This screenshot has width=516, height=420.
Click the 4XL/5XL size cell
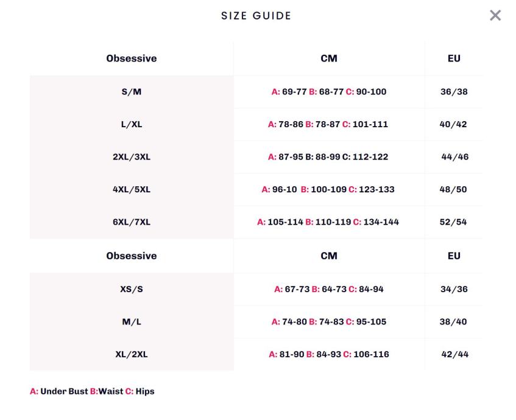tap(132, 189)
